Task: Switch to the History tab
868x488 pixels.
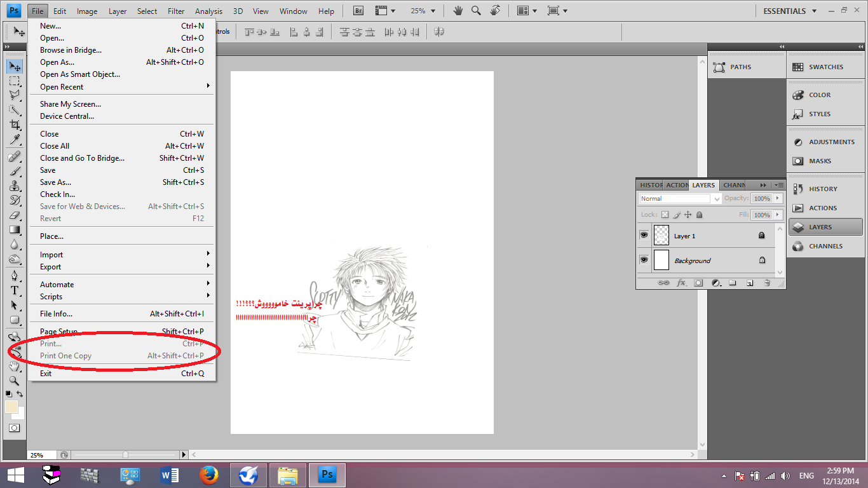Action: click(x=651, y=185)
